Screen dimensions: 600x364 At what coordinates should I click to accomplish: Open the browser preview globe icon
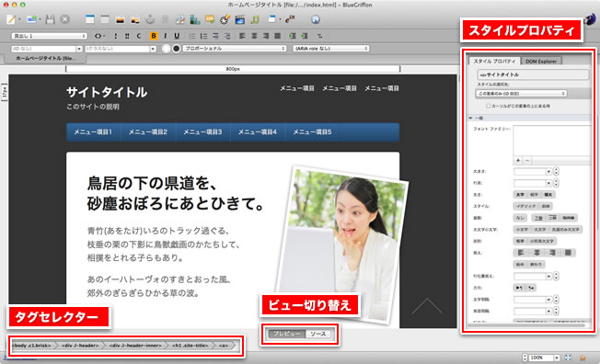[x=316, y=19]
